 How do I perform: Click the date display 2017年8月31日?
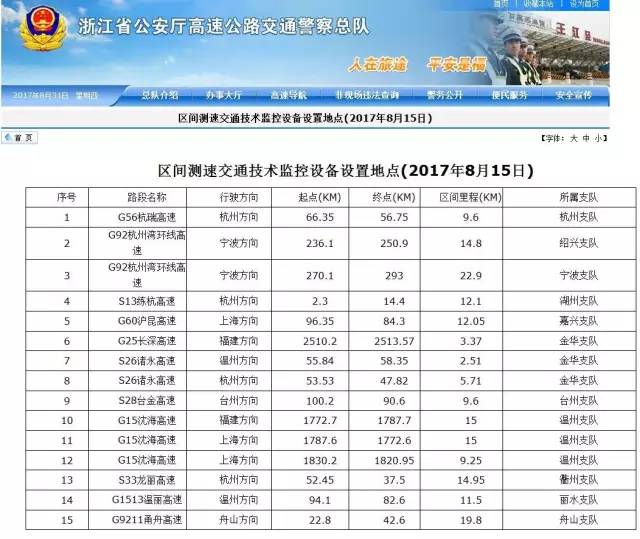coord(40,95)
